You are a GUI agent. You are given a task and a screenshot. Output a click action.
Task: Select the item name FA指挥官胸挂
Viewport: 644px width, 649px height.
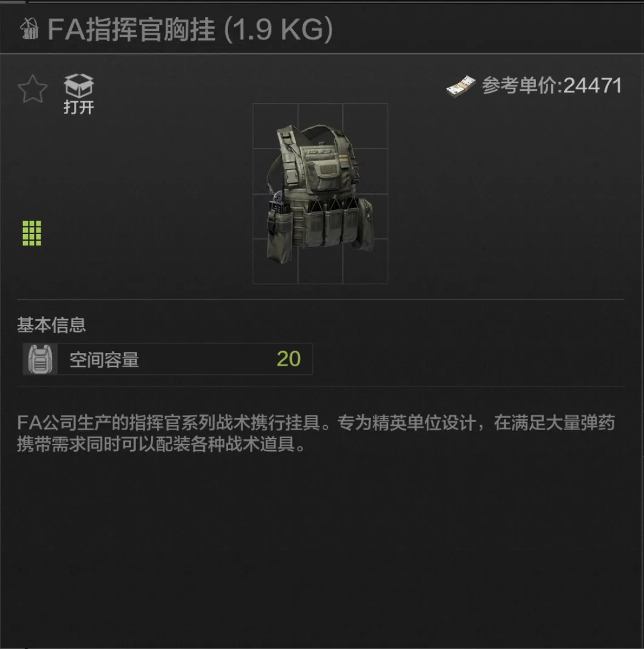(x=131, y=29)
